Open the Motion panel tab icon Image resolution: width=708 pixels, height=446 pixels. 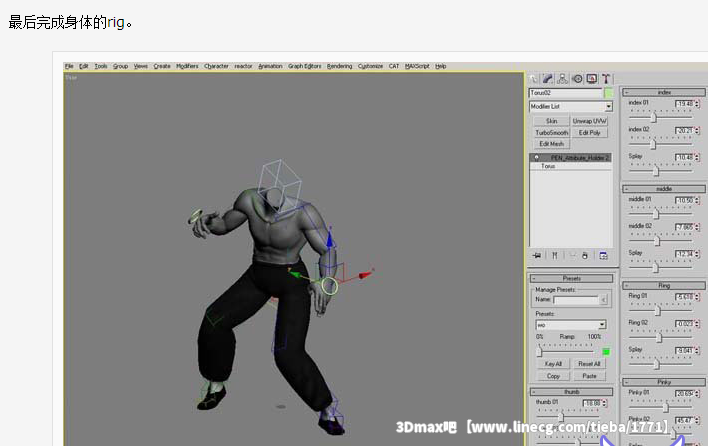(577, 78)
